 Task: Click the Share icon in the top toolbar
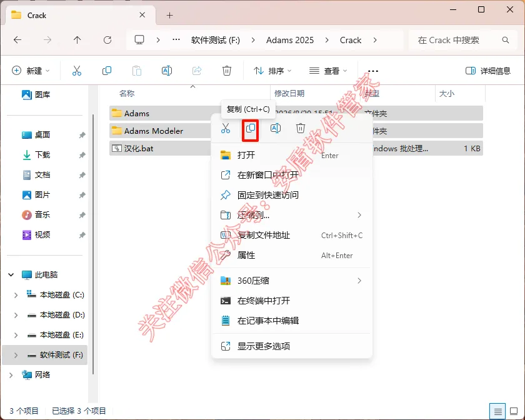[197, 71]
